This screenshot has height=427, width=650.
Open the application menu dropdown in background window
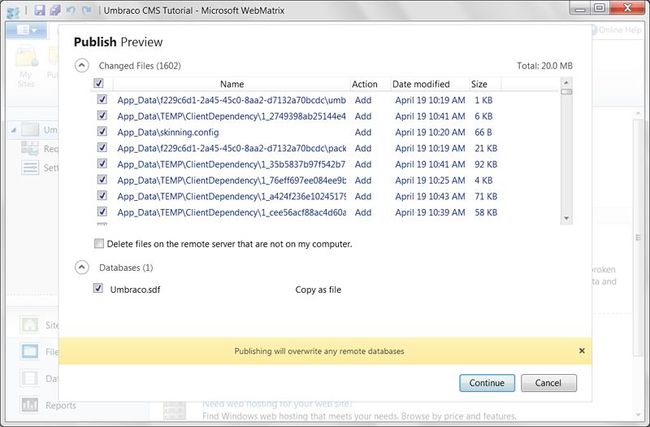point(26,30)
